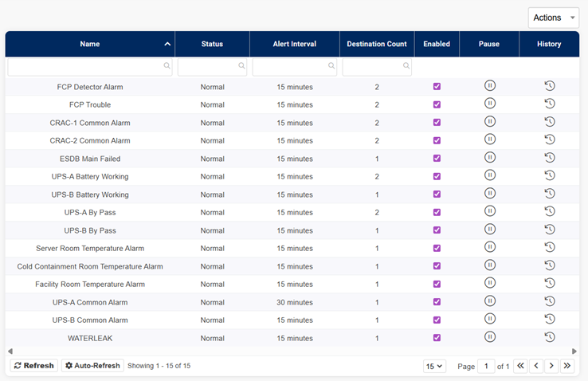Open the rows-per-page dropdown showing 15
588x381 pixels.
(434, 366)
